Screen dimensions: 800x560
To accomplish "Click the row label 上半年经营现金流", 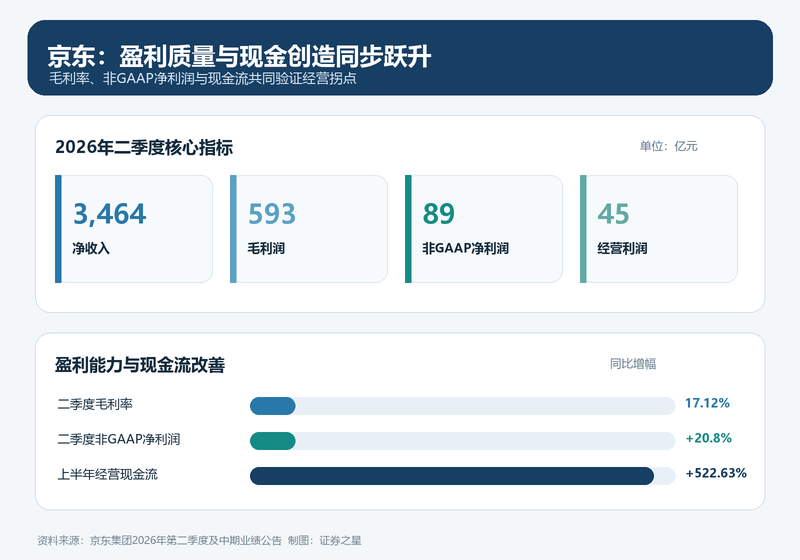I will 107,474.
